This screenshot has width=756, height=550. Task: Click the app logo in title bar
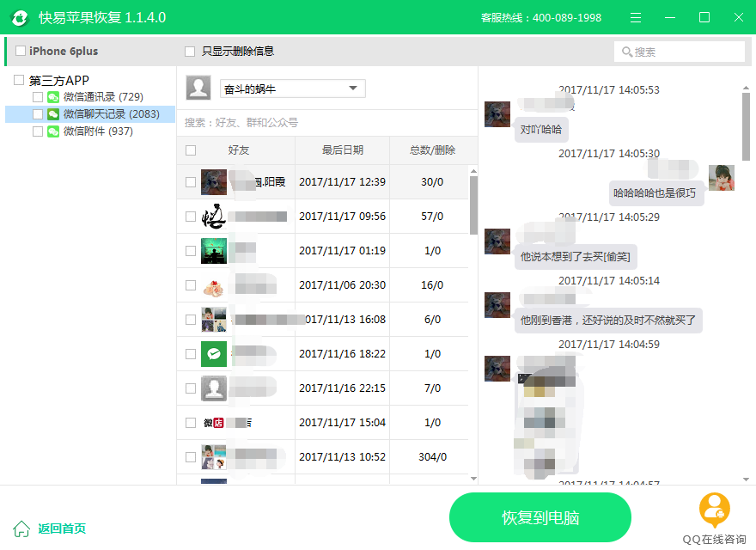[18, 17]
